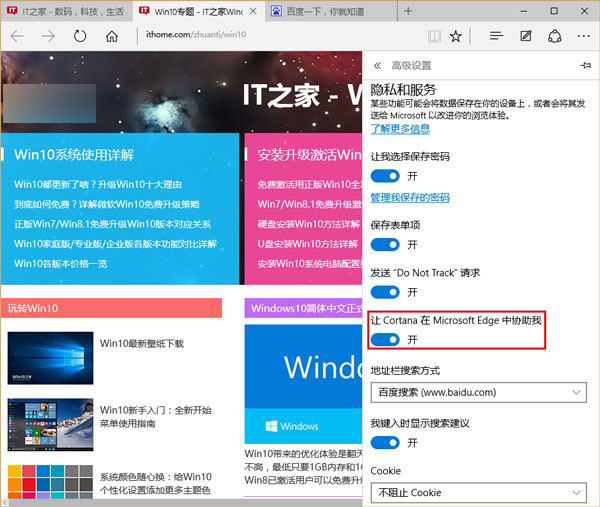Pin the advanced settings pane

[x=585, y=65]
